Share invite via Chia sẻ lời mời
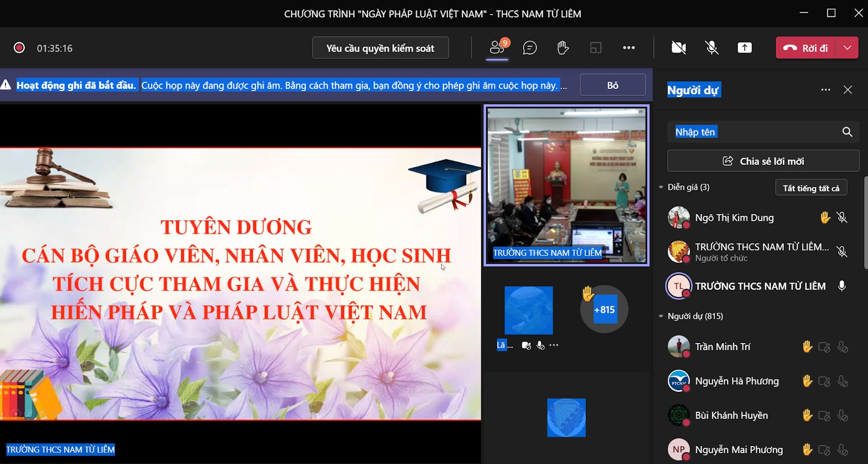This screenshot has height=464, width=868. 763,161
